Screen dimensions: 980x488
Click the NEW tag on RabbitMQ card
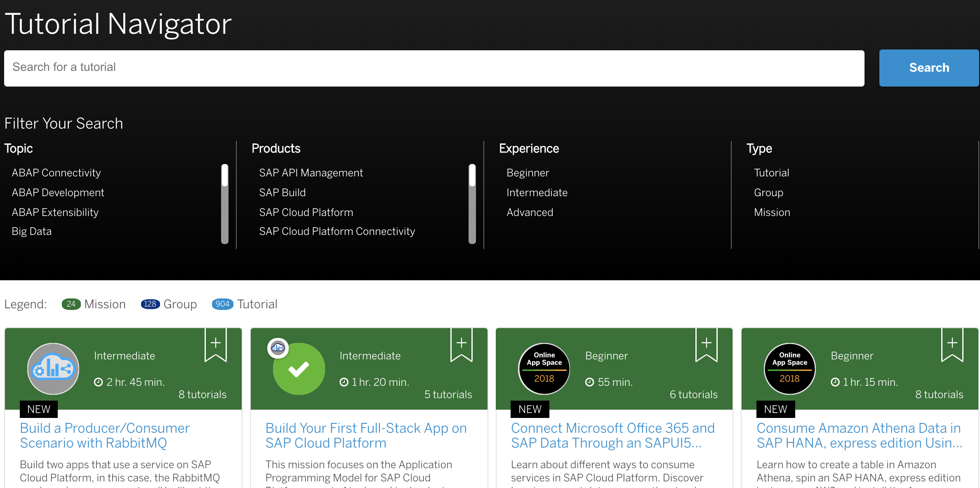39,409
